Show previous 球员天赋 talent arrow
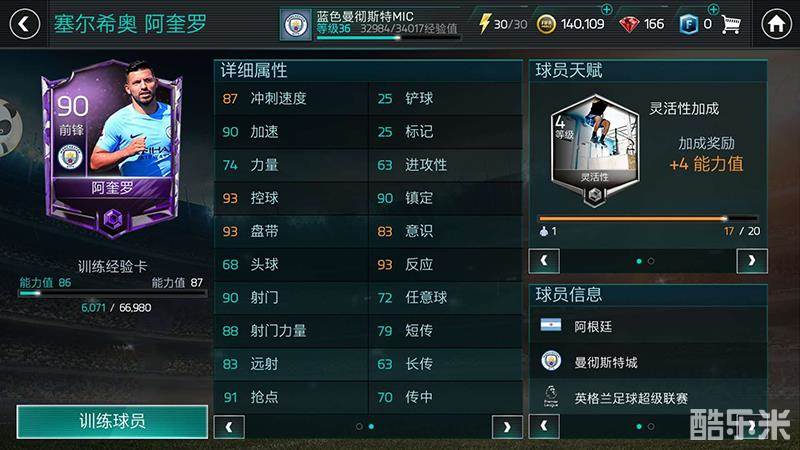This screenshot has height=450, width=800. [544, 261]
